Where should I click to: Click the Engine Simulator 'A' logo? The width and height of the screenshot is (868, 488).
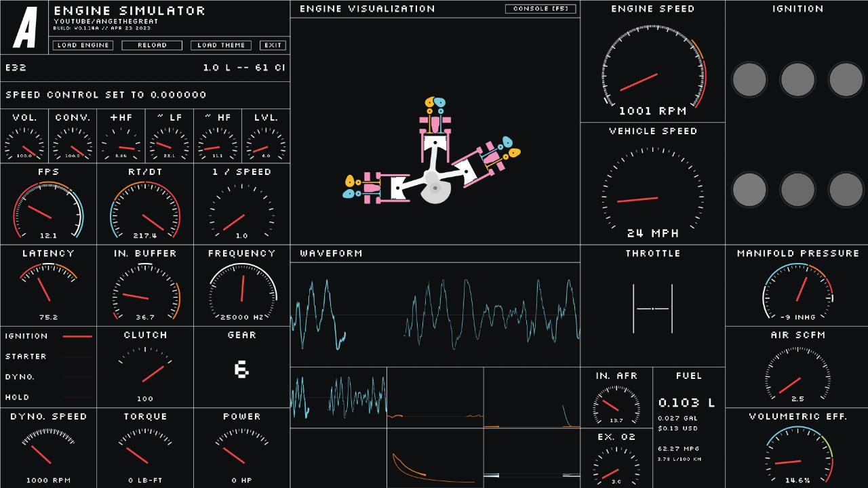click(x=24, y=28)
